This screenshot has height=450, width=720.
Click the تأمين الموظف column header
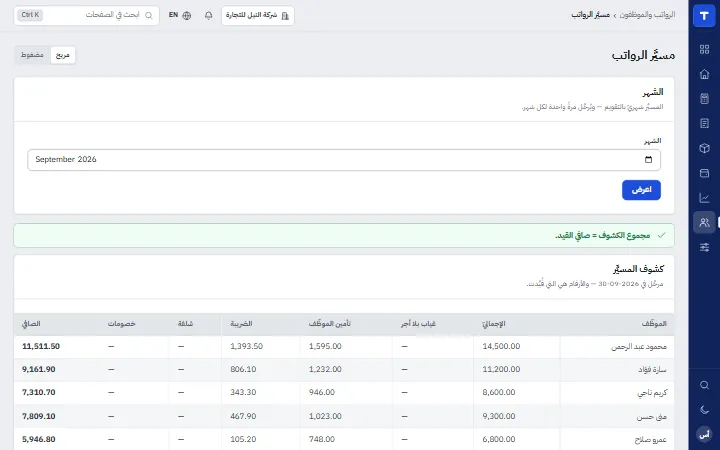click(330, 324)
